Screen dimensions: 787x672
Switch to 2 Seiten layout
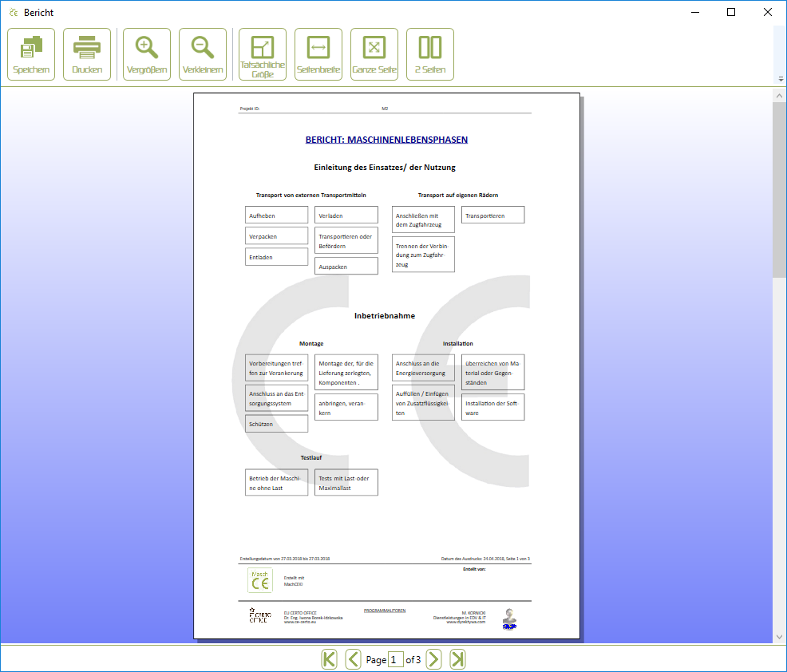click(x=430, y=54)
